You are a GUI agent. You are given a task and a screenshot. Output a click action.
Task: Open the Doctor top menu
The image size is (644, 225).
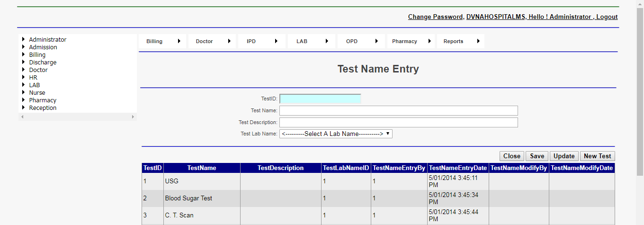tap(212, 41)
